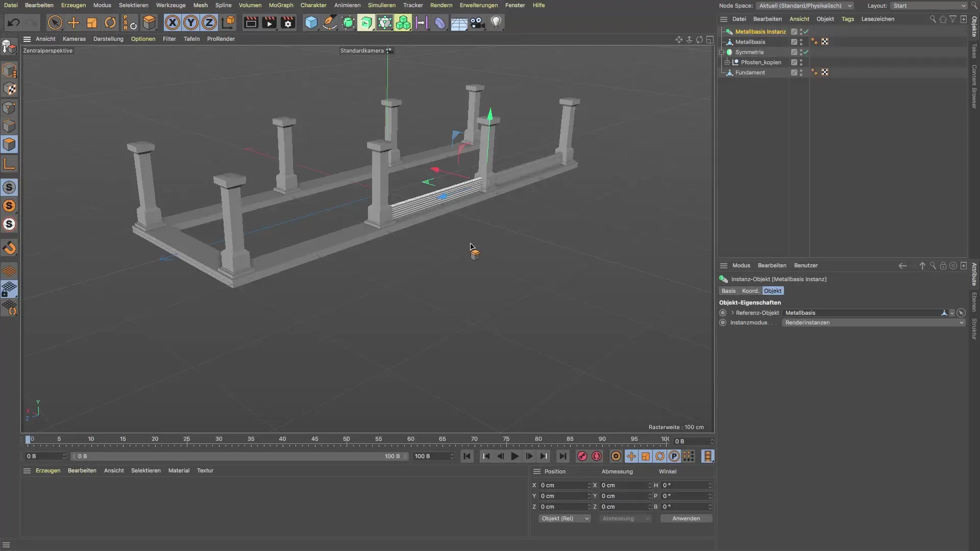Image resolution: width=980 pixels, height=551 pixels.
Task: Open the MoGraph menu
Action: (281, 5)
